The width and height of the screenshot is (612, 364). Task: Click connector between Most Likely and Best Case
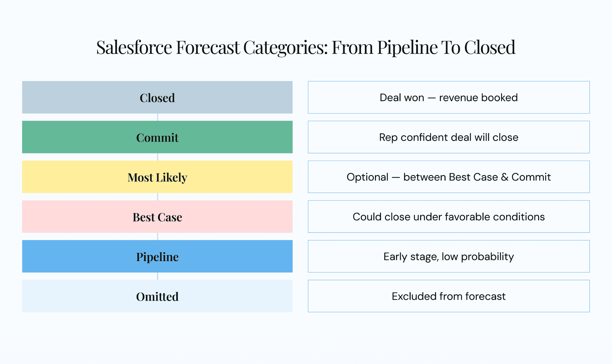tap(157, 196)
